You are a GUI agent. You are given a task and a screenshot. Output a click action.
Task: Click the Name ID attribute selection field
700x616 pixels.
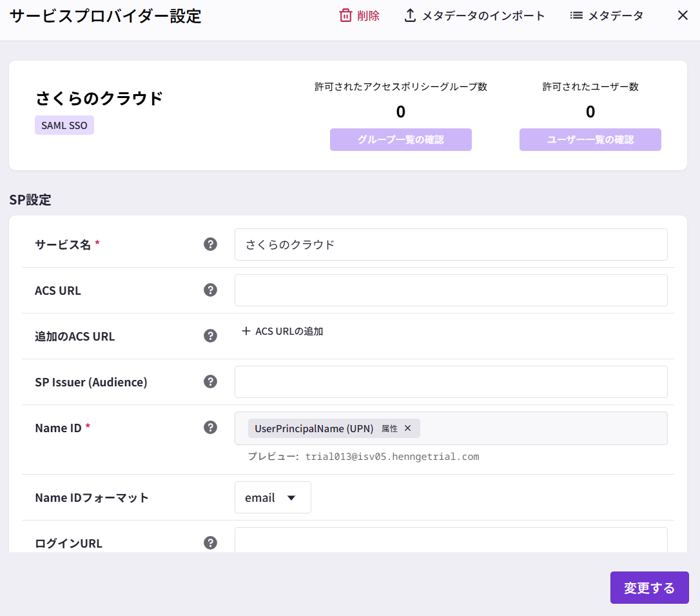pos(541,428)
